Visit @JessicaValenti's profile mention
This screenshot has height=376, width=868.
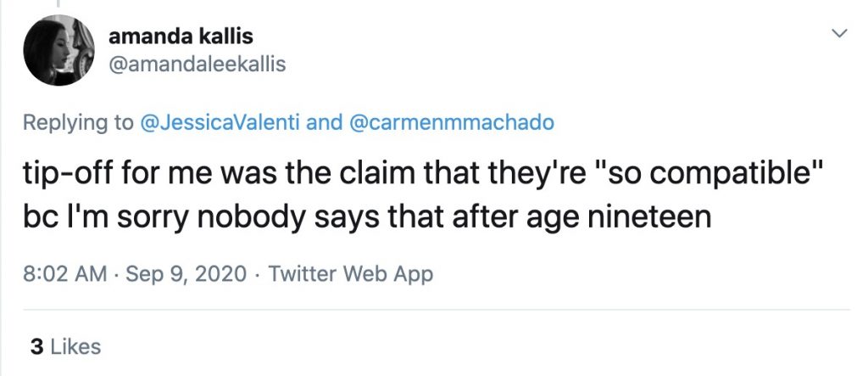pyautogui.click(x=220, y=123)
